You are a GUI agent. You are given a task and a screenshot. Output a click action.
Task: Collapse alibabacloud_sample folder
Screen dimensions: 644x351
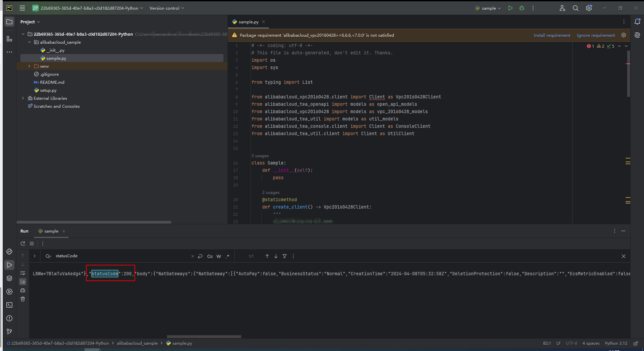(x=29, y=42)
